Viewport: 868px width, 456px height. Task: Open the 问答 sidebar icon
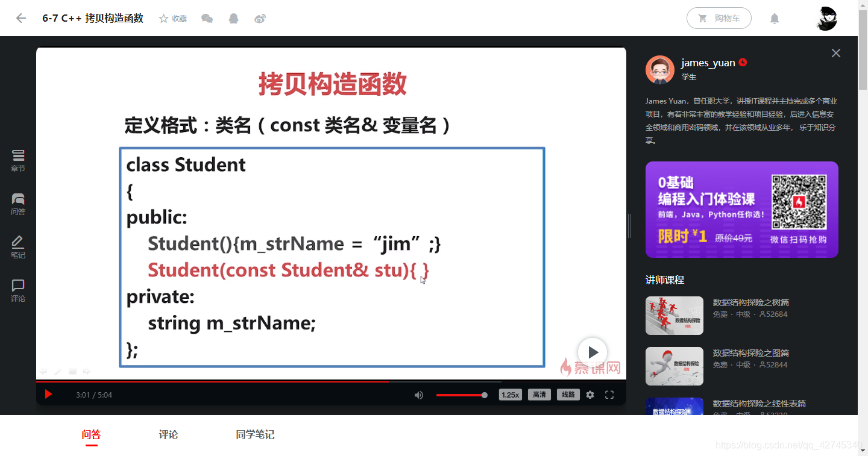(x=18, y=204)
